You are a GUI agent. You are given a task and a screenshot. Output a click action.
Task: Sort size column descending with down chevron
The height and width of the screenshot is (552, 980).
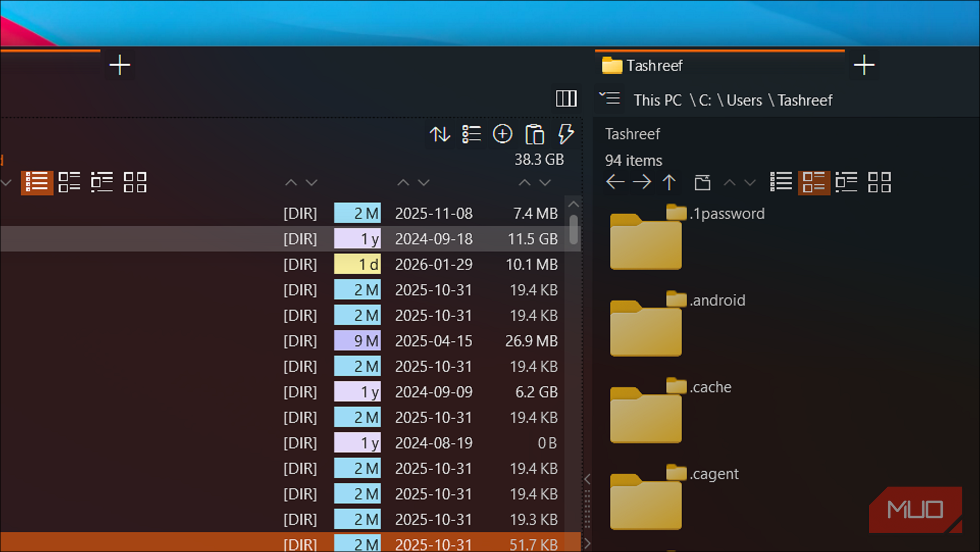pos(545,182)
